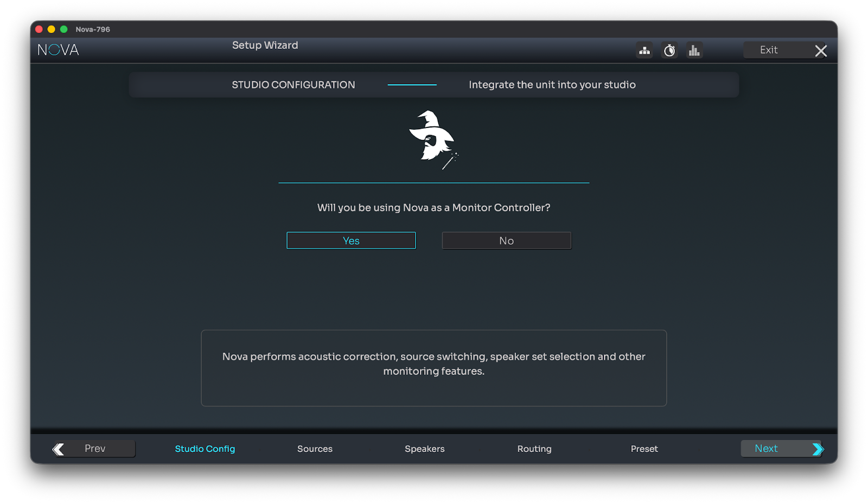Go to the Studio Config step
This screenshot has width=868, height=504.
click(205, 449)
